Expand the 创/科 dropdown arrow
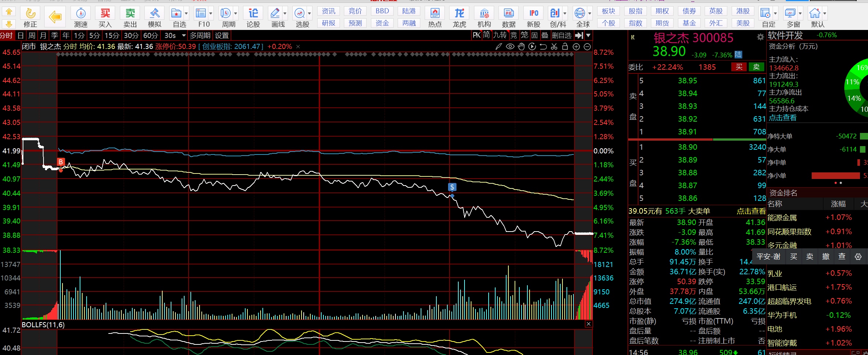The height and width of the screenshot is (355, 868). tap(565, 14)
